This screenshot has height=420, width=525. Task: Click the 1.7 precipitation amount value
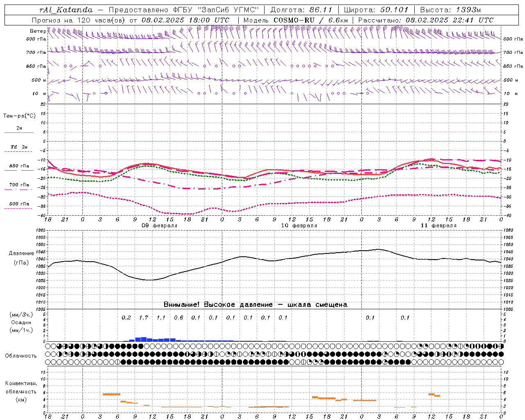(x=144, y=317)
